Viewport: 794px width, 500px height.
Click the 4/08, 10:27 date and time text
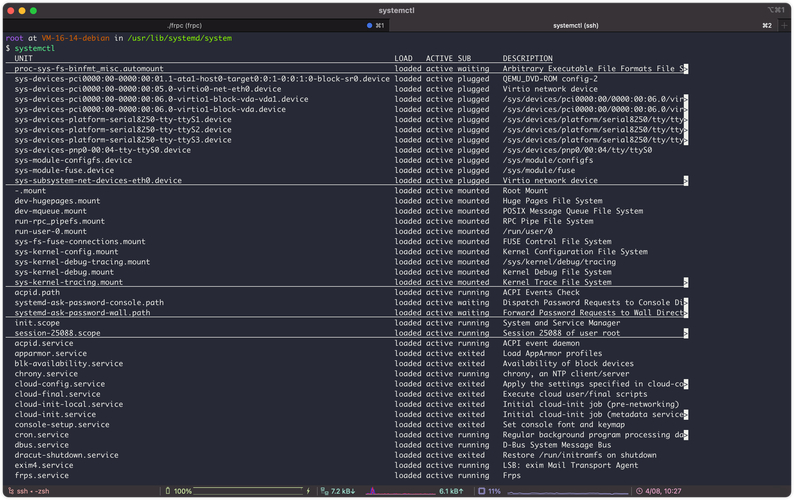663,491
